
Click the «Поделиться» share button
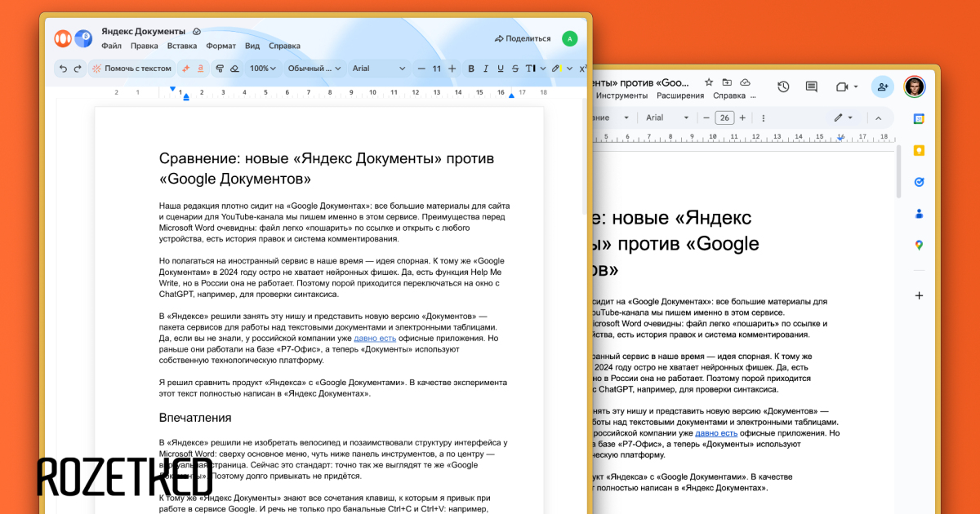pos(523,38)
